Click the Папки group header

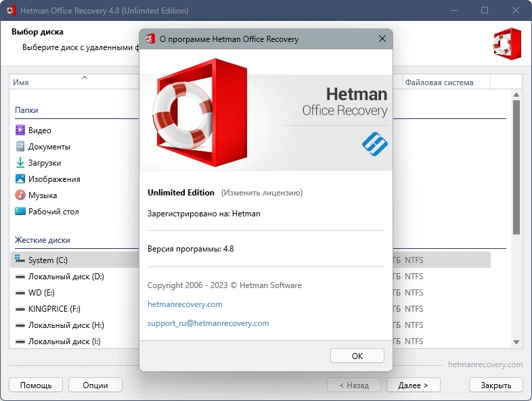26,110
